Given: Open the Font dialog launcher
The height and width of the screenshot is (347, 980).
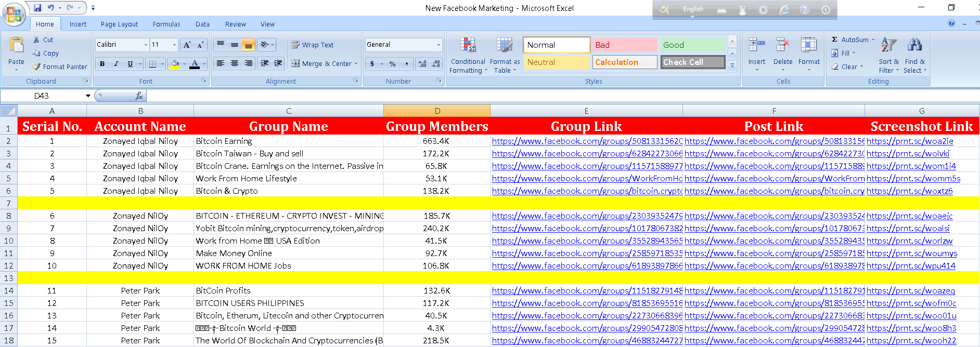Looking at the screenshot, I should (204, 81).
